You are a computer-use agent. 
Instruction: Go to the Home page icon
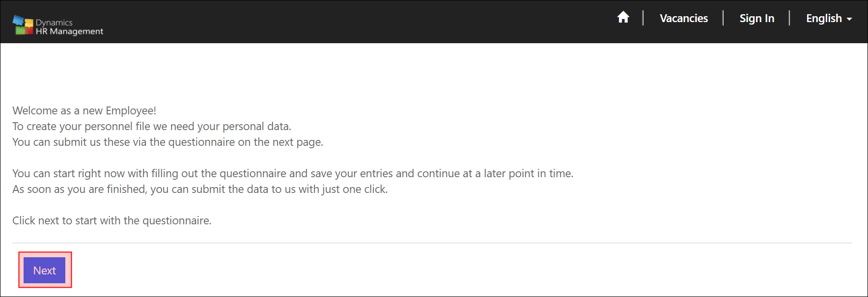(x=623, y=18)
